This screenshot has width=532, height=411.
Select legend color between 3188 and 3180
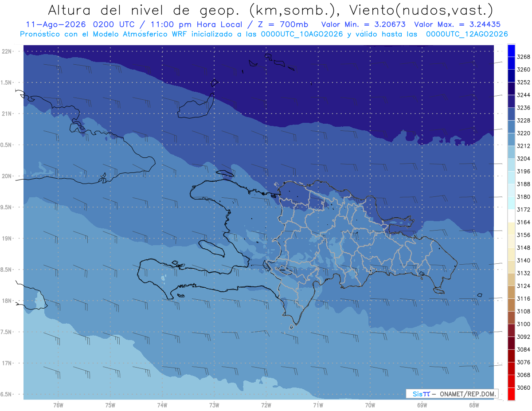[511, 190]
